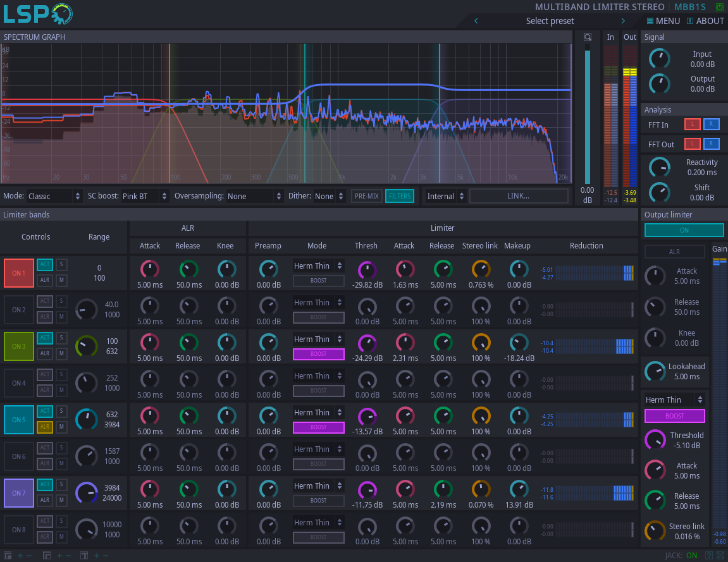Click the next preset arrow
Image resolution: width=728 pixels, height=562 pixels.
pyautogui.click(x=623, y=21)
